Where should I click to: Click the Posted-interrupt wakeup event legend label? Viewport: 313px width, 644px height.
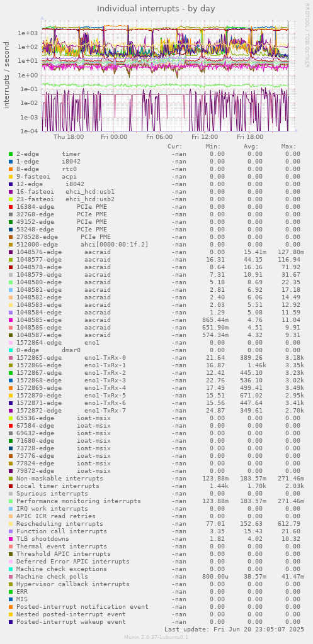pos(71,622)
